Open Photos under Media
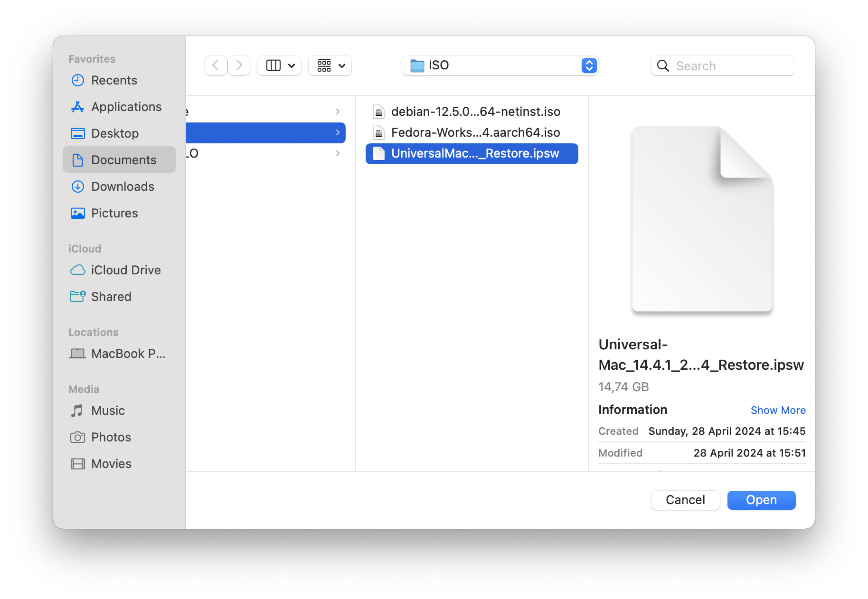The height and width of the screenshot is (599, 868). [119, 437]
